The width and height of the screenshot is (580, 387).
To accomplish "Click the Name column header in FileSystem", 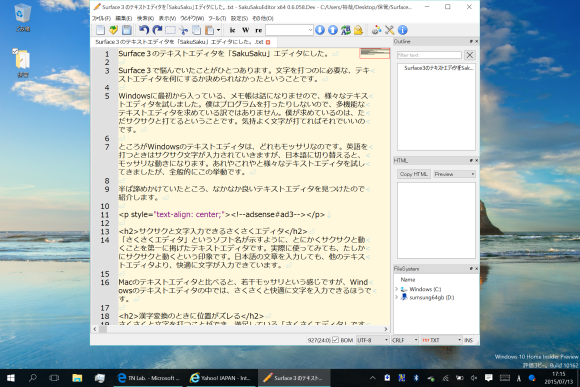I will [x=408, y=280].
